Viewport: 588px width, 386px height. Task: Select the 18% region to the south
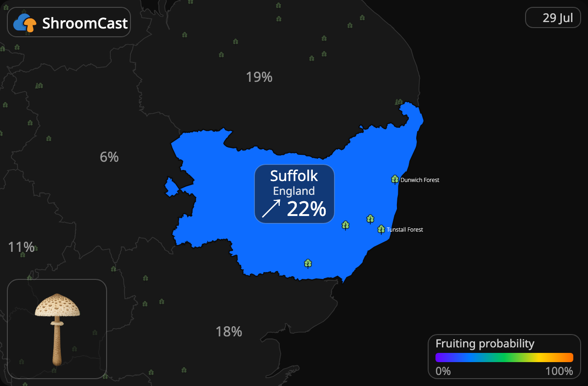[229, 331]
